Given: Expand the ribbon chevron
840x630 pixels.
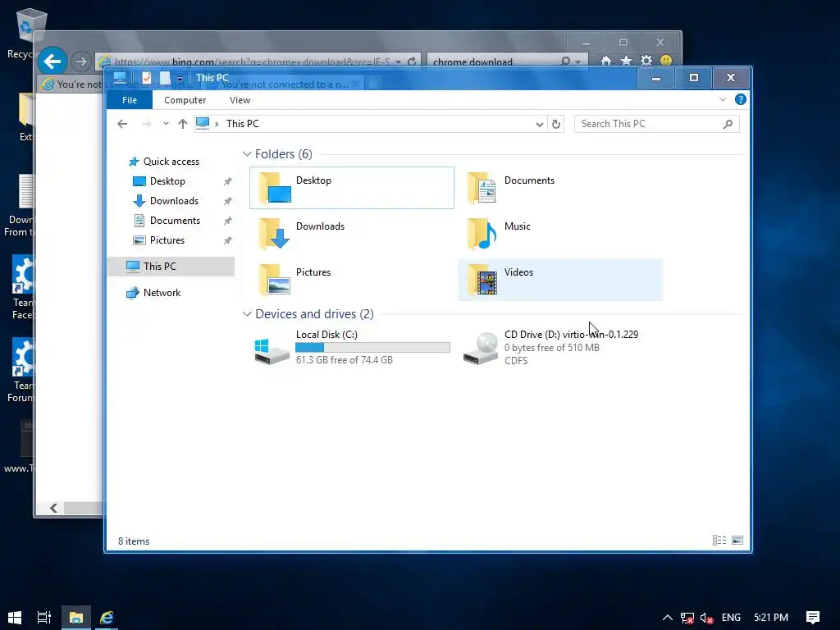Looking at the screenshot, I should pos(723,99).
